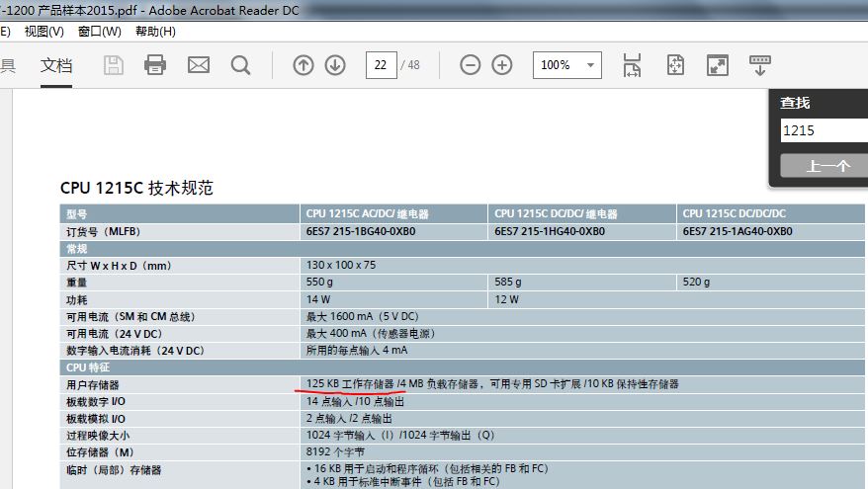The image size is (868, 489).
Task: Click the '功耗' row label
Action: [x=76, y=299]
